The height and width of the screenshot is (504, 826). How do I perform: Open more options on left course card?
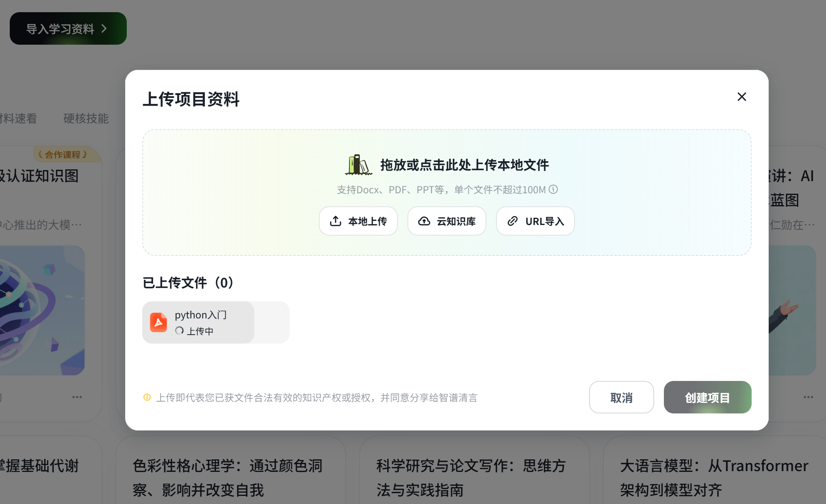(77, 397)
